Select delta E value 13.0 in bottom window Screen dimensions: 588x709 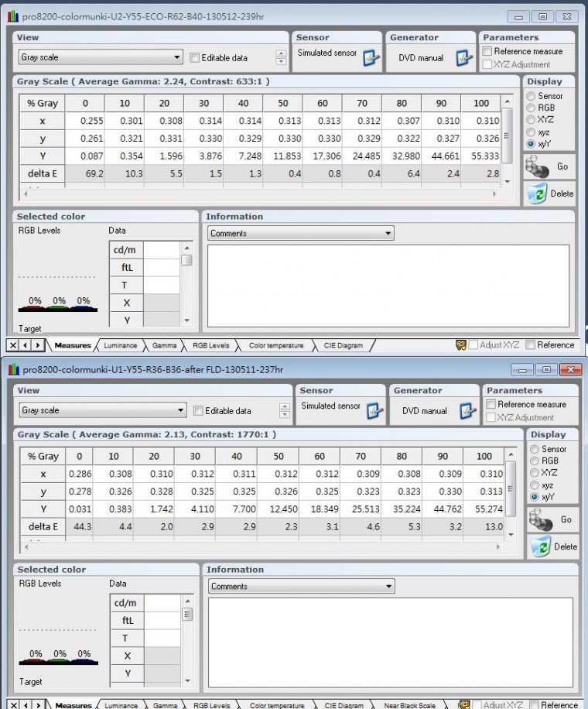484,527
